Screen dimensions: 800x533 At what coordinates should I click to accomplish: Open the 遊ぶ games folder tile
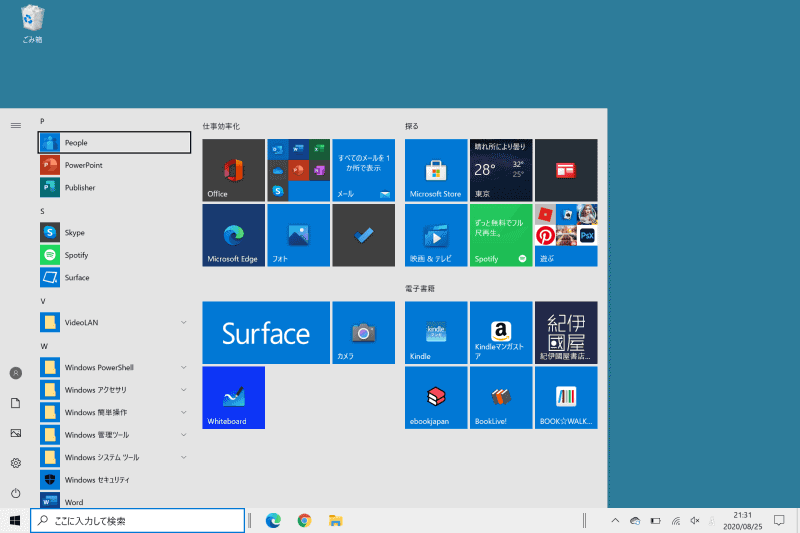click(566, 235)
